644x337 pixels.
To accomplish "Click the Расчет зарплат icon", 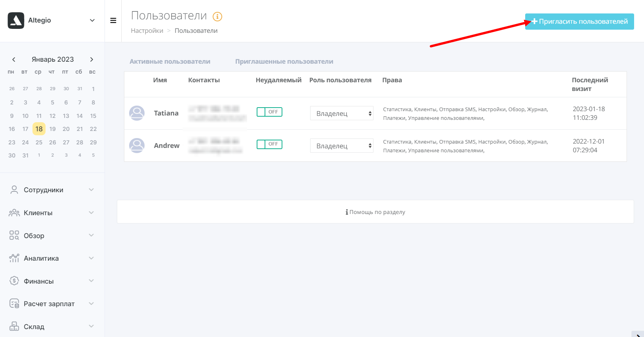I will (14, 304).
